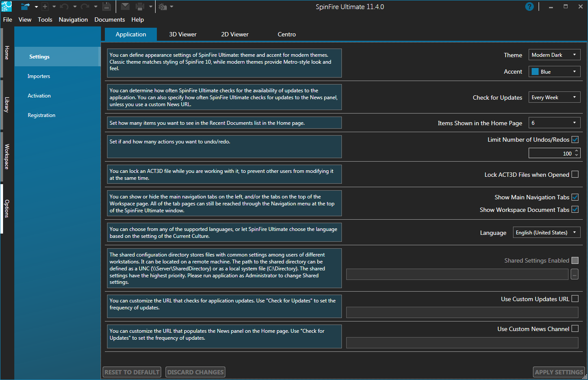Go to the Library side tab
This screenshot has width=588, height=380.
pos(6,104)
